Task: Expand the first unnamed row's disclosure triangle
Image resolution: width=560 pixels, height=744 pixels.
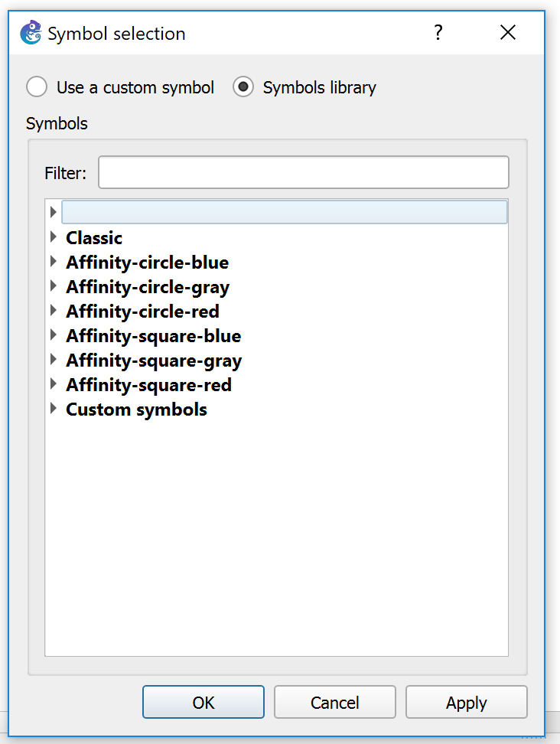Action: tap(53, 211)
